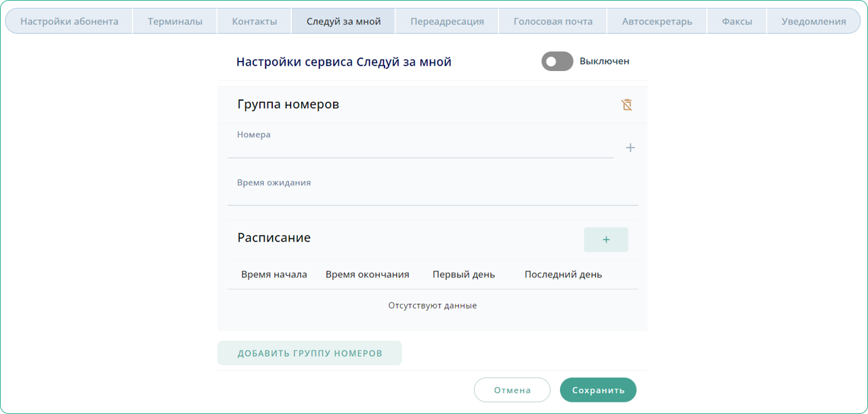Select the Следуй за мной tab
This screenshot has width=868, height=414.
click(x=343, y=21)
